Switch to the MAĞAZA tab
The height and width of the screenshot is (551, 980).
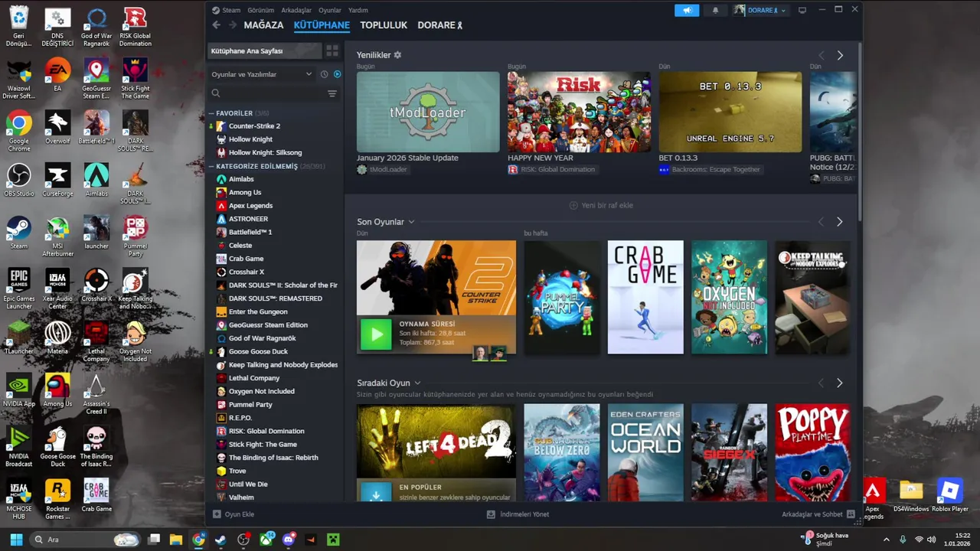(263, 25)
